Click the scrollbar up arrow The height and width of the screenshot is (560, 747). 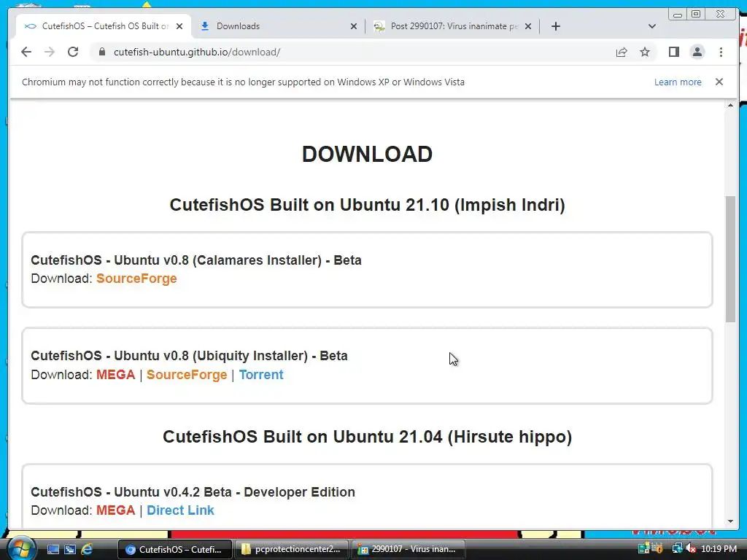[730, 105]
